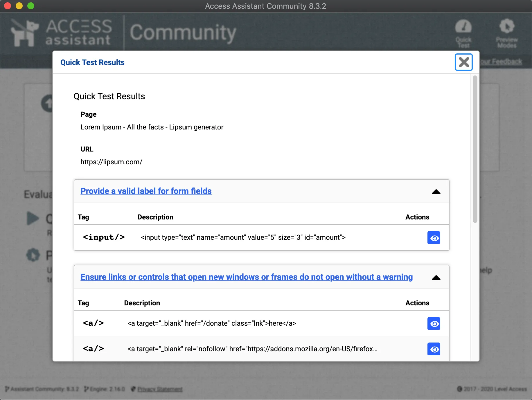Open 'Ensure links or controls that open new windows' link
Viewport: 532px width, 400px height.
click(x=247, y=277)
